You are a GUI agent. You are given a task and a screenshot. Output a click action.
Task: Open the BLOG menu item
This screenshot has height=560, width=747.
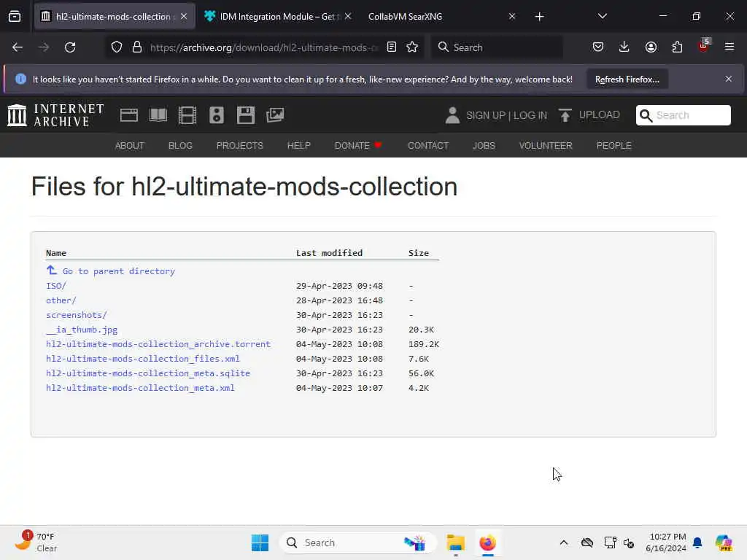[x=180, y=146]
